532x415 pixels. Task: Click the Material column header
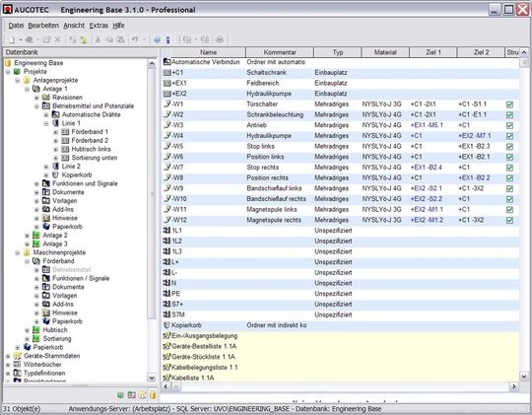click(x=385, y=52)
